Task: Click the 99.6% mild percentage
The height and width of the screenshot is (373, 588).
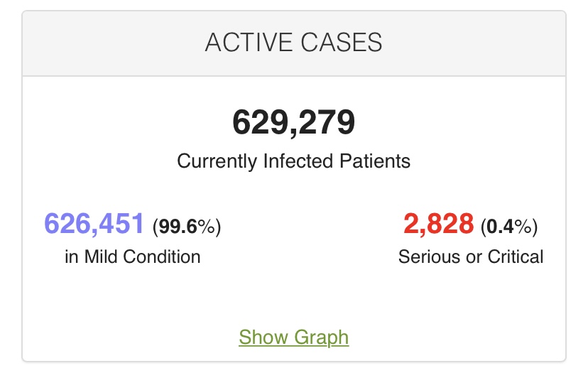Action: tap(187, 227)
